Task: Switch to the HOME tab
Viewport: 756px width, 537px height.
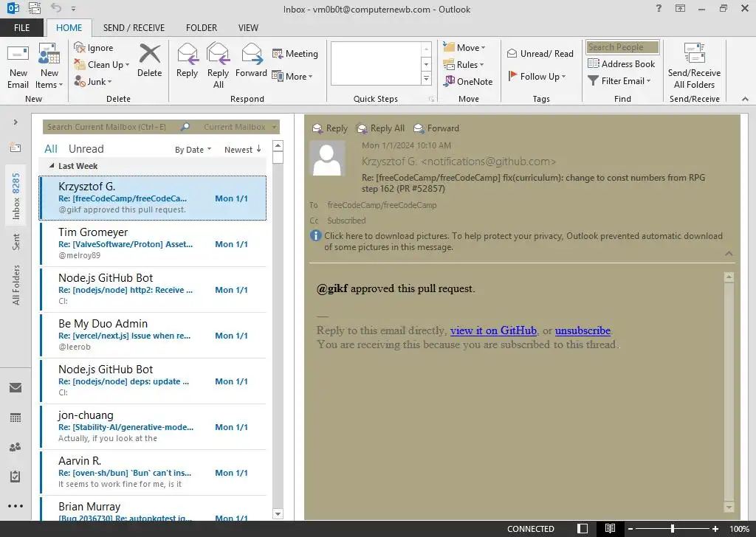Action: (x=69, y=27)
